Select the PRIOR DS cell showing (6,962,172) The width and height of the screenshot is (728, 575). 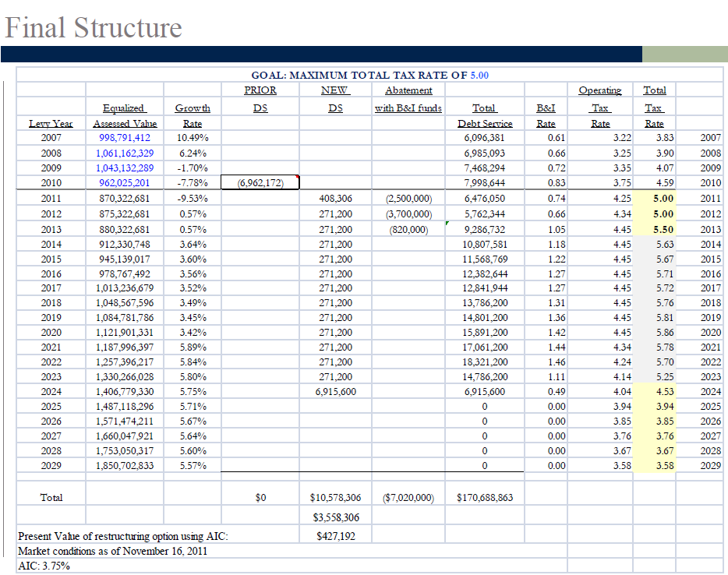260,182
